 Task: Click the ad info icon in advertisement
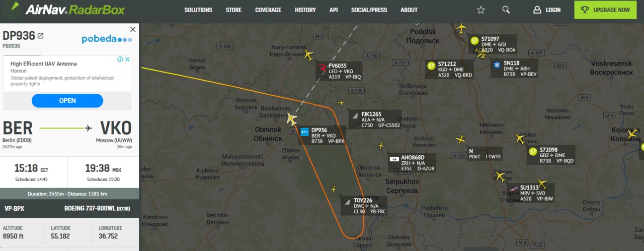pos(120,59)
